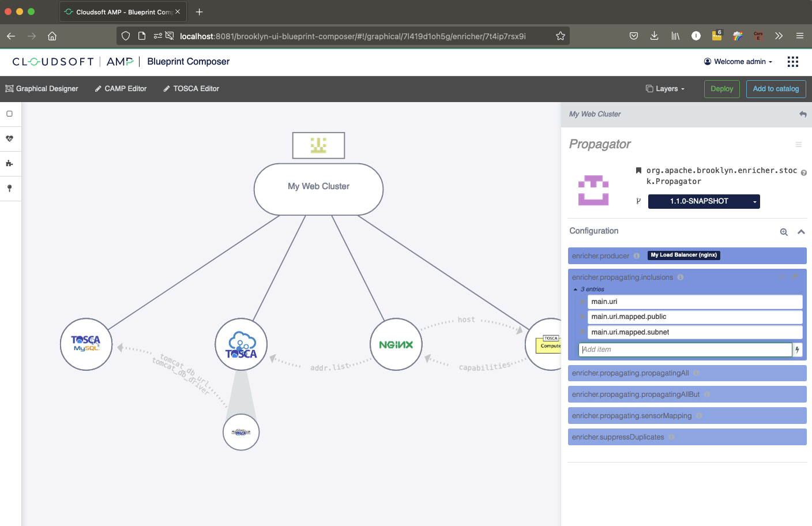
Task: Expand enricher.propagating.propagatingAllBut row
Action: (687, 394)
